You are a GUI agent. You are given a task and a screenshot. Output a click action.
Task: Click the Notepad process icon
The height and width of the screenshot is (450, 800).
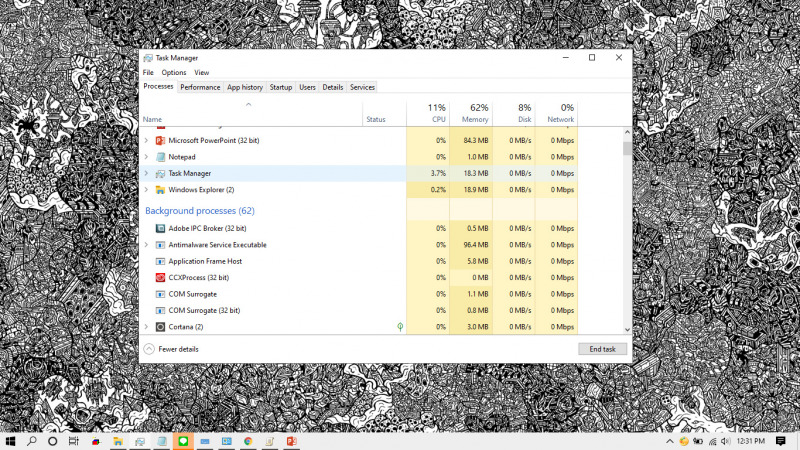(x=160, y=157)
